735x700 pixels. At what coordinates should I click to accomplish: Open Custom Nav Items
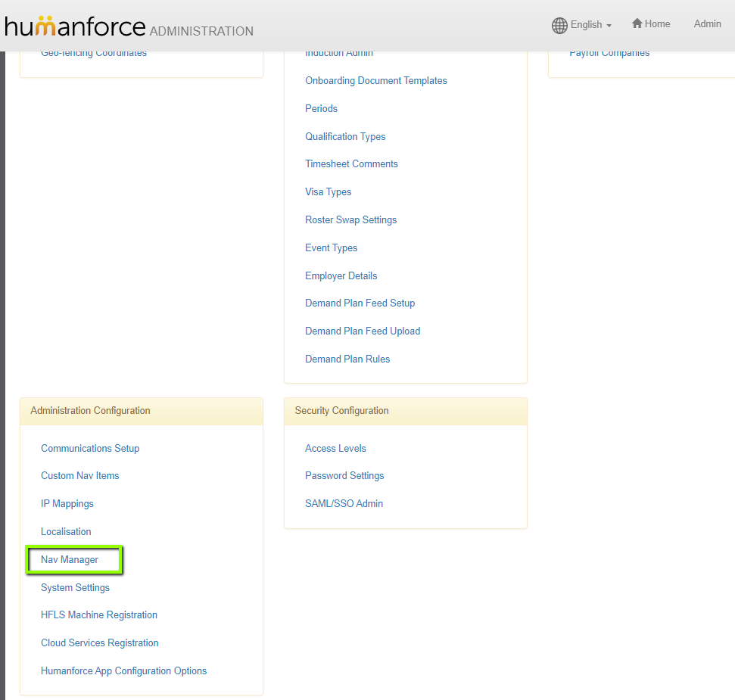79,475
